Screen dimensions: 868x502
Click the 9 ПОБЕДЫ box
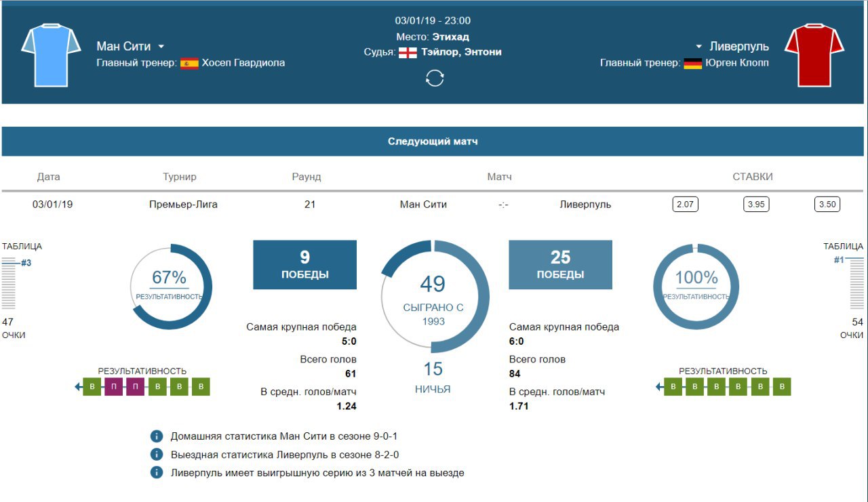click(x=305, y=265)
